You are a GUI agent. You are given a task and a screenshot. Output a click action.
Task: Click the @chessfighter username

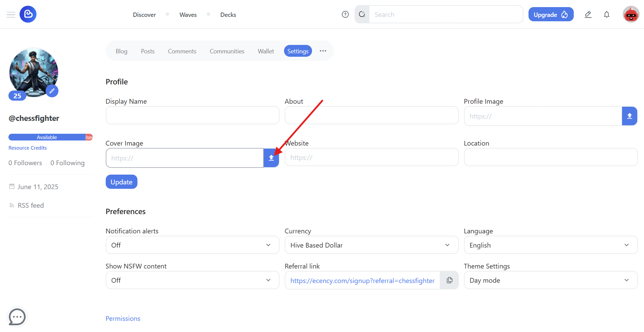[x=34, y=118]
